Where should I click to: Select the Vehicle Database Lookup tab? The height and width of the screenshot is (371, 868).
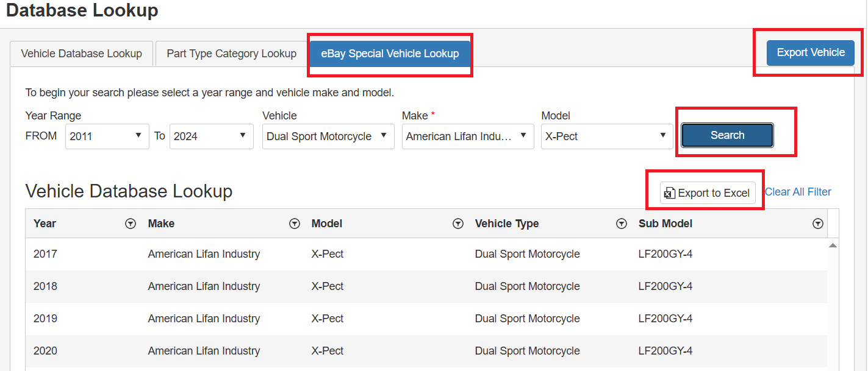coord(81,53)
